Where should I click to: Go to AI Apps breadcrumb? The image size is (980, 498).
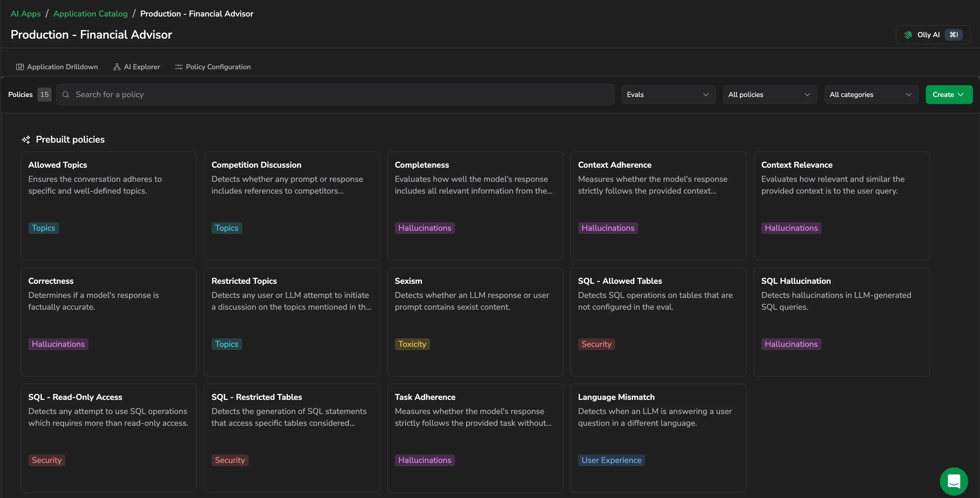26,14
